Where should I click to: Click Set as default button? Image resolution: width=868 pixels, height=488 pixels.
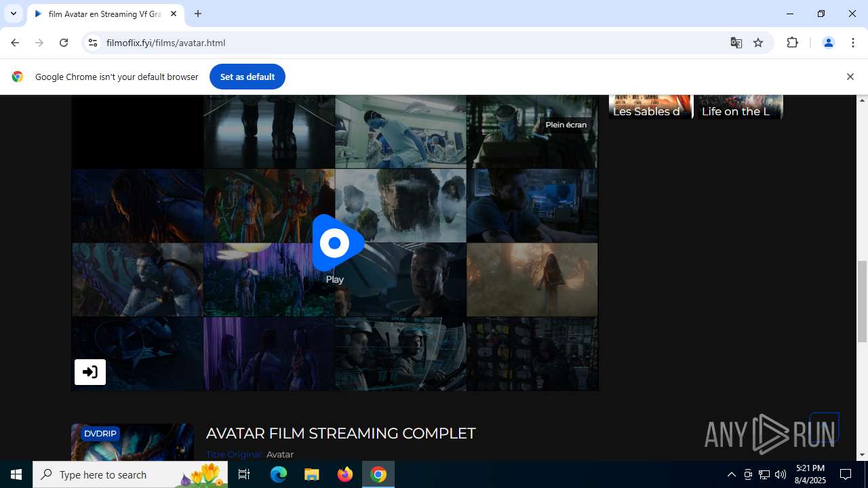pyautogui.click(x=248, y=77)
